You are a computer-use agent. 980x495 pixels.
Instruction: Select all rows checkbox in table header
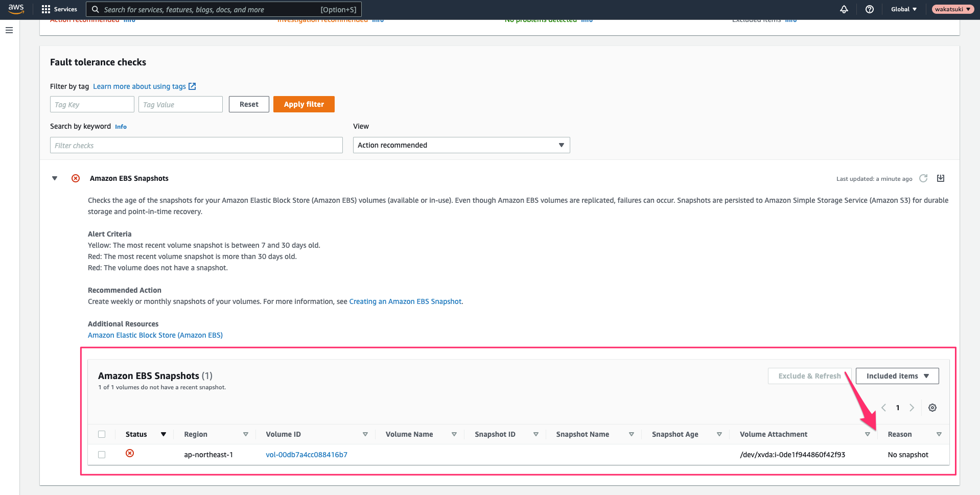point(102,434)
